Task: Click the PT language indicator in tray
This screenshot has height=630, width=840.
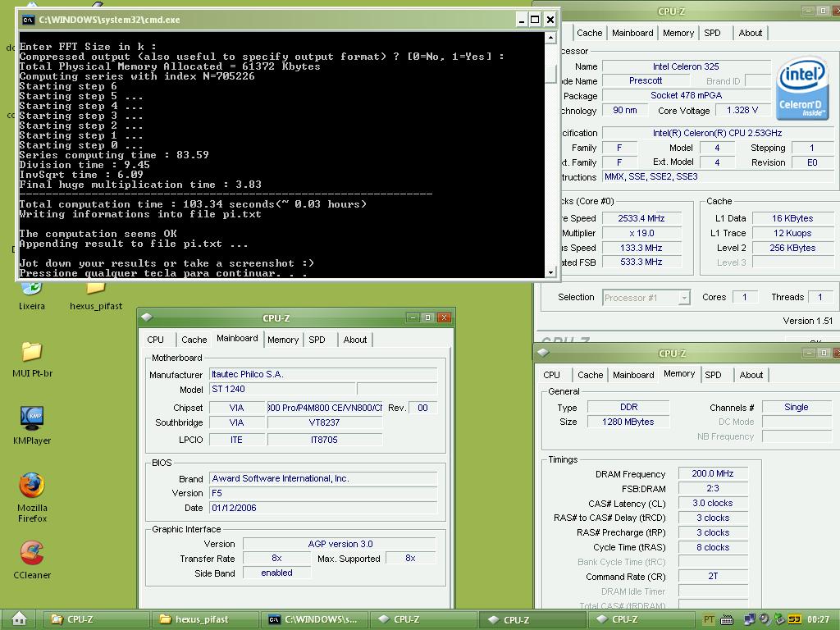Action: click(x=709, y=620)
